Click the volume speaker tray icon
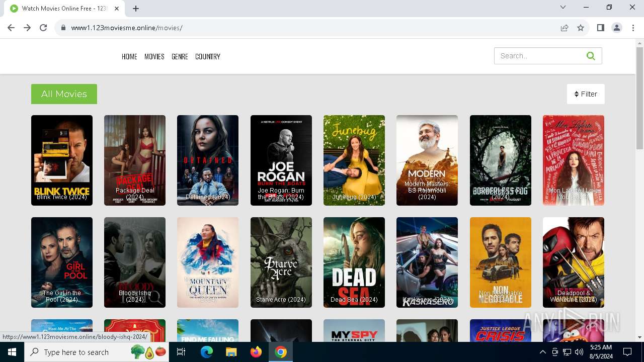The height and width of the screenshot is (362, 644). [x=579, y=352]
